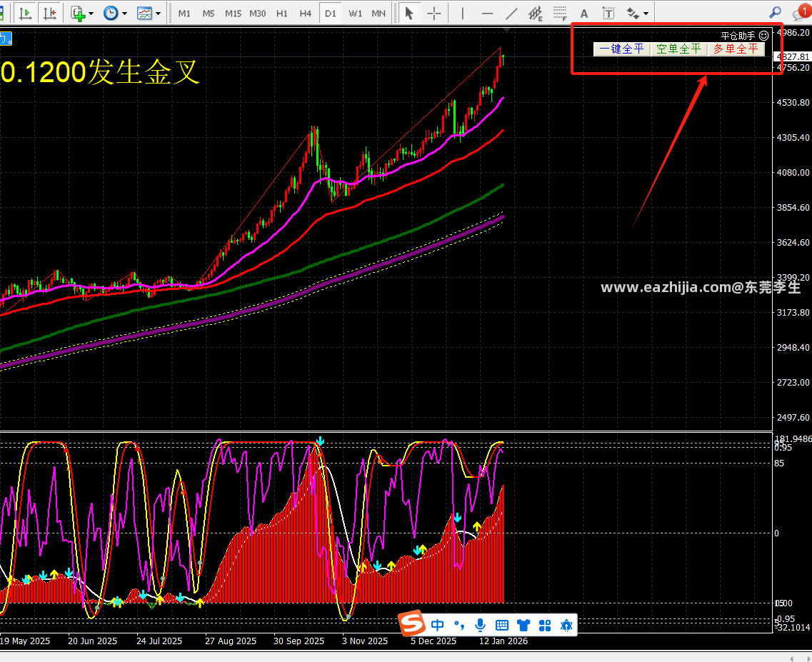Switch to MN monthly timeframe
The width and height of the screenshot is (812, 662).
[x=379, y=14]
